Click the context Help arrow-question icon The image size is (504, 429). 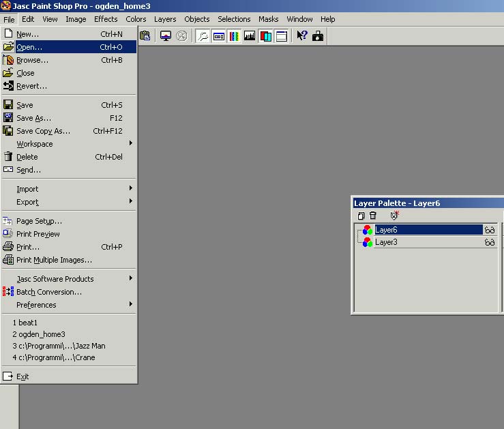click(302, 35)
